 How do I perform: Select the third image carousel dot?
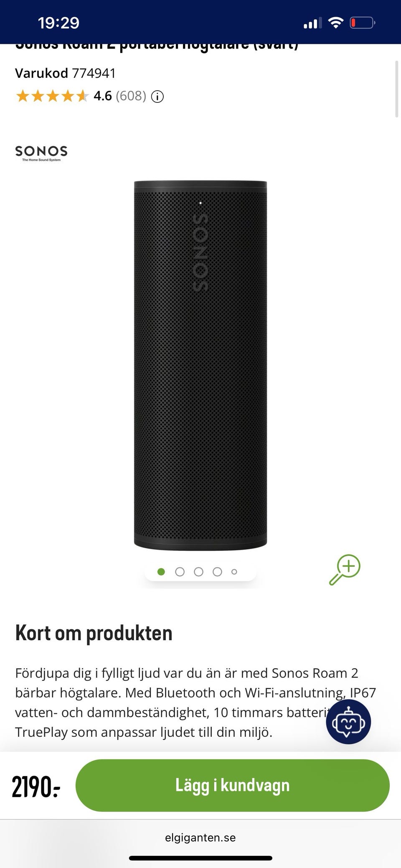click(x=199, y=572)
